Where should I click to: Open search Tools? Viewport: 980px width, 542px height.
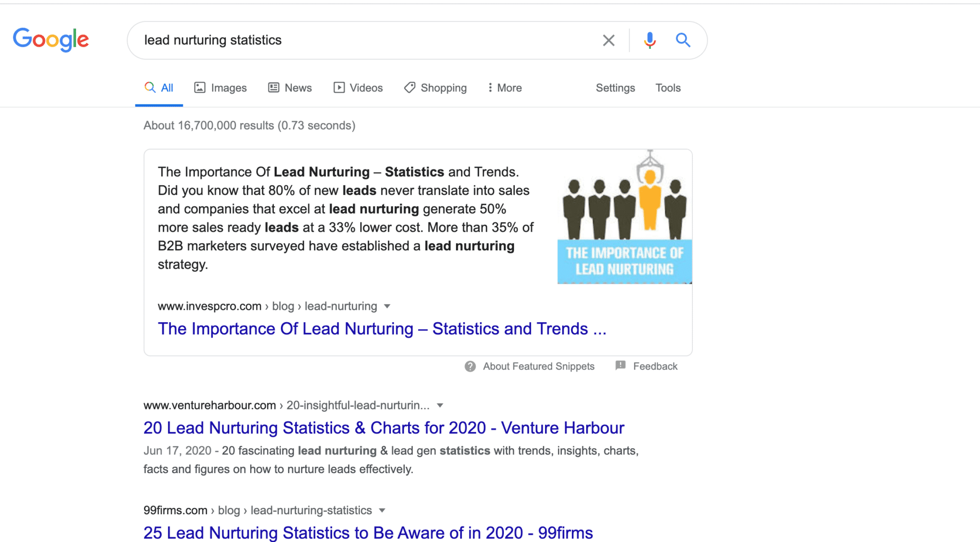point(668,88)
